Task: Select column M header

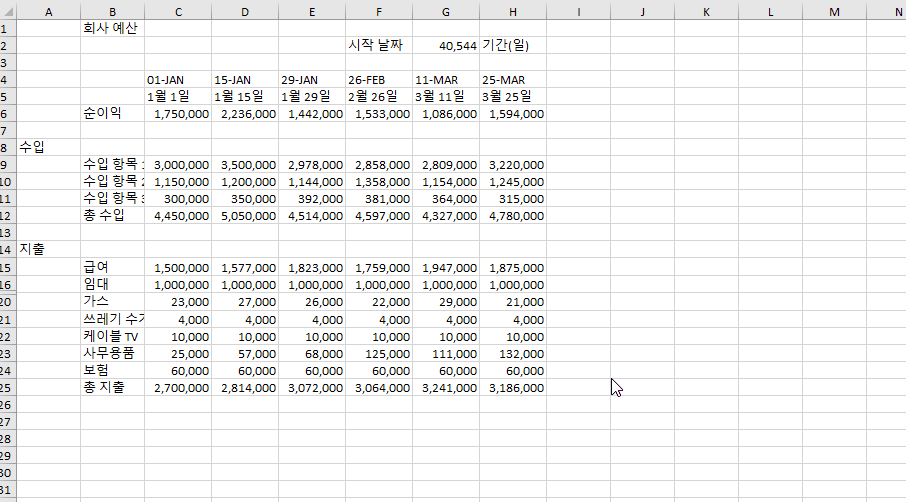Action: [x=834, y=12]
